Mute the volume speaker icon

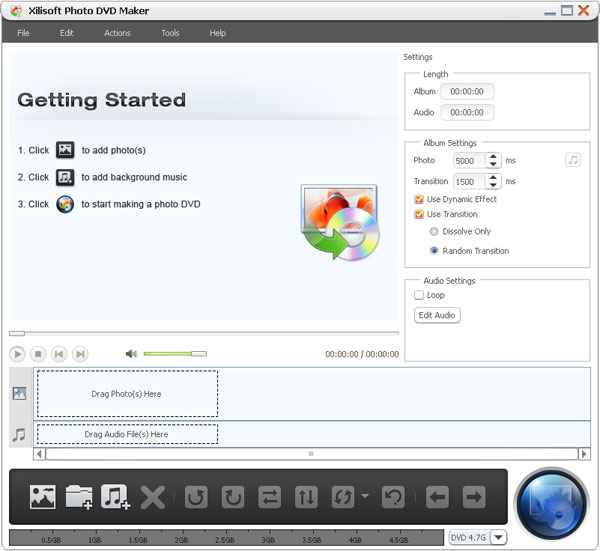point(131,353)
